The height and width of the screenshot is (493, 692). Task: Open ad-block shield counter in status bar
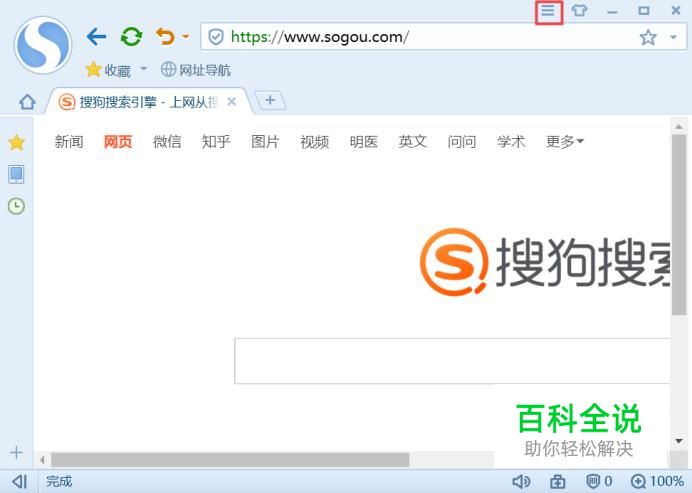599,481
